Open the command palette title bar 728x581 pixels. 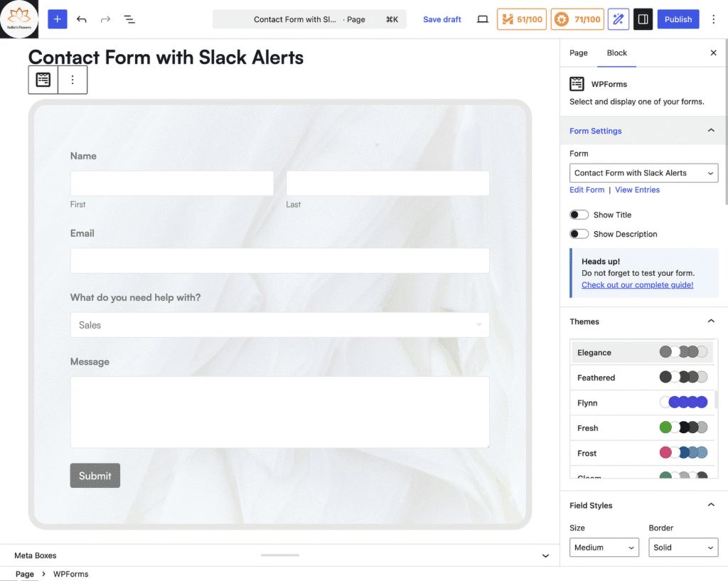pyautogui.click(x=309, y=19)
